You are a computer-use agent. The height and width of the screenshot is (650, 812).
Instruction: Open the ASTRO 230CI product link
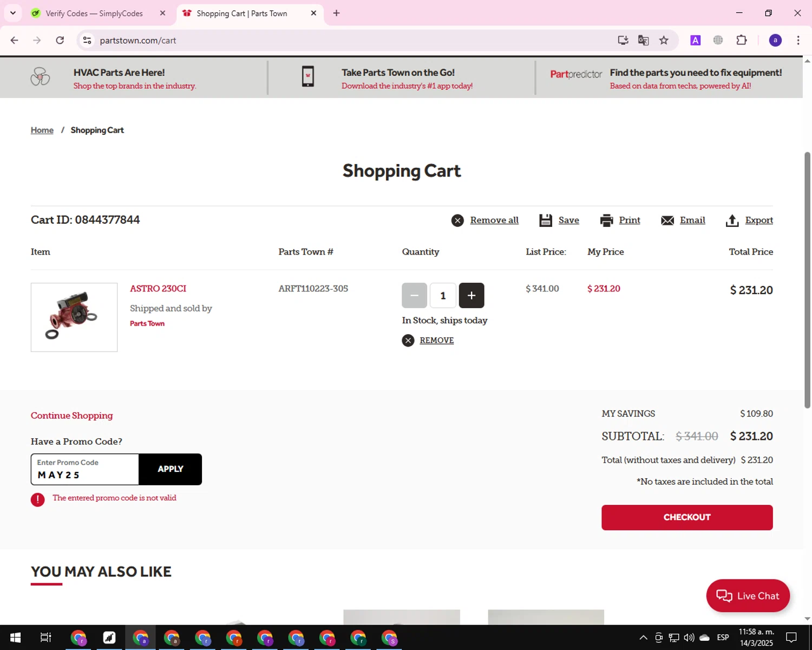158,289
